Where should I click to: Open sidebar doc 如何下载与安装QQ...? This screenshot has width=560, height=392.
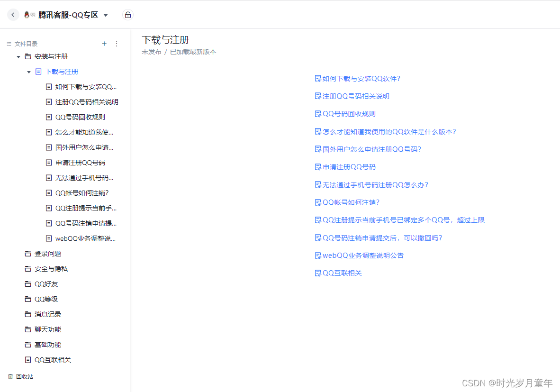(x=86, y=87)
